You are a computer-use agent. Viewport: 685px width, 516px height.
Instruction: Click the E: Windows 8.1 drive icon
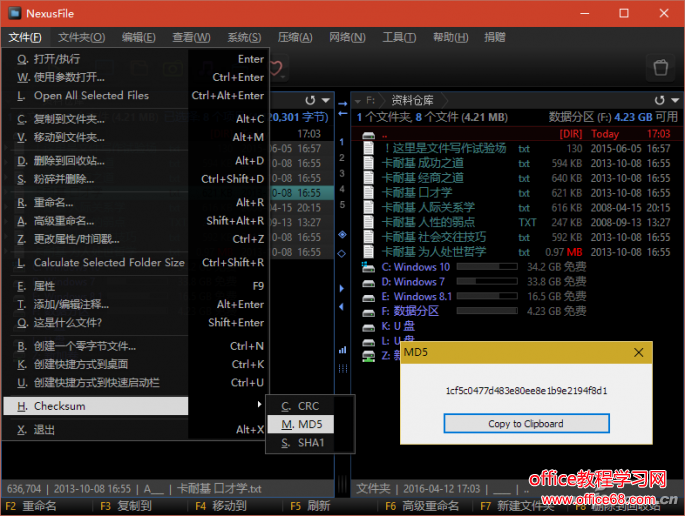tap(368, 298)
